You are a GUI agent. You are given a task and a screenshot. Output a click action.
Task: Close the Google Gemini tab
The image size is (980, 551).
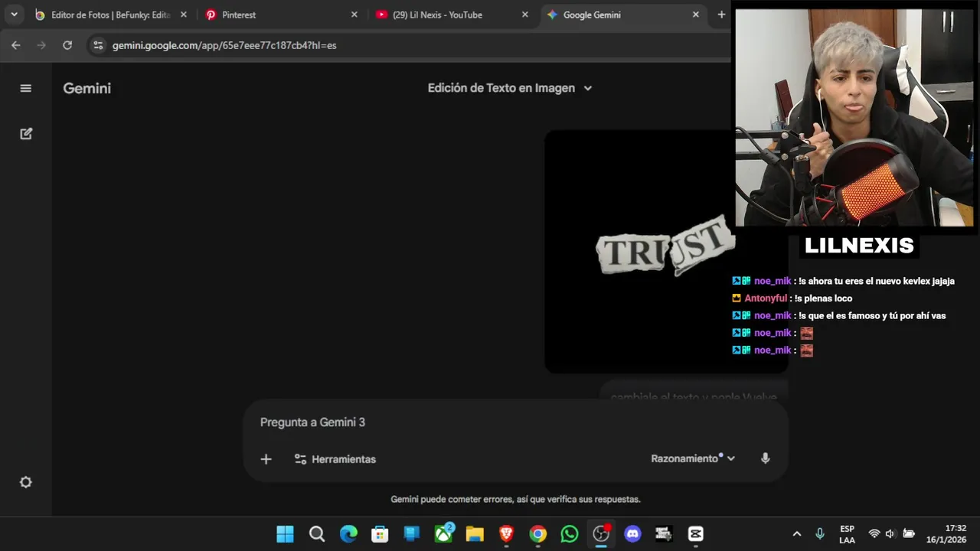(x=695, y=15)
